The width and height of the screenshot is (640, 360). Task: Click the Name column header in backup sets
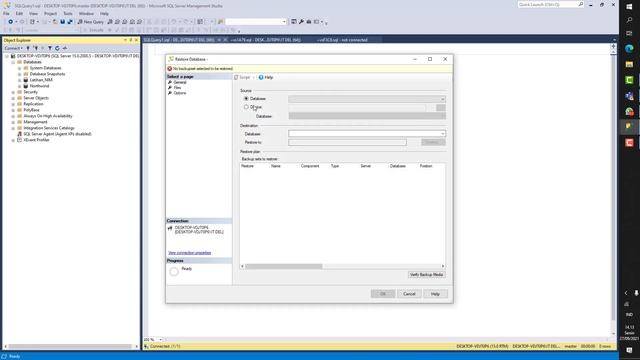[276, 166]
